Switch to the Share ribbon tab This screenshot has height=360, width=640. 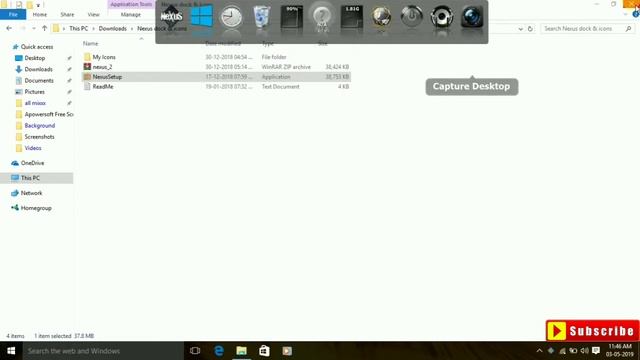(x=67, y=14)
